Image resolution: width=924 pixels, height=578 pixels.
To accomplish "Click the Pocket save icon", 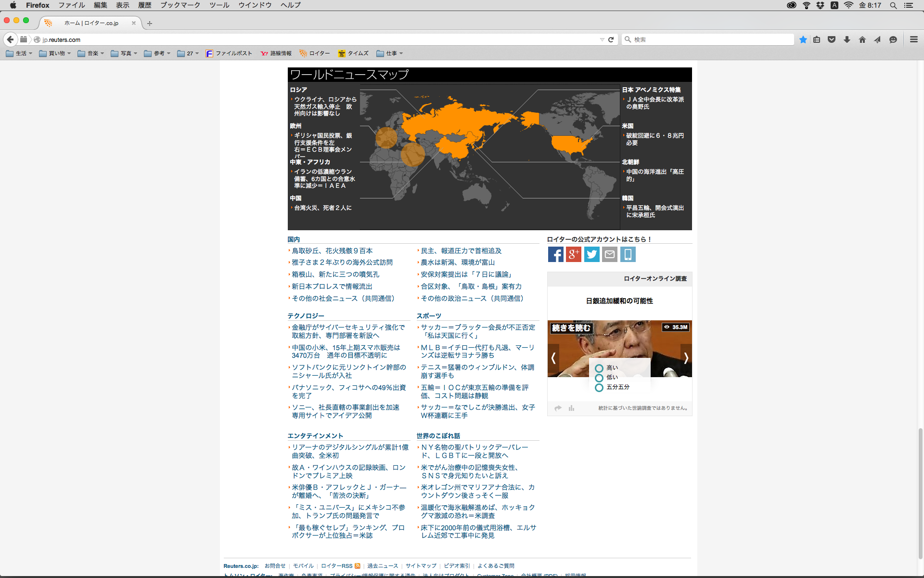I will point(831,39).
